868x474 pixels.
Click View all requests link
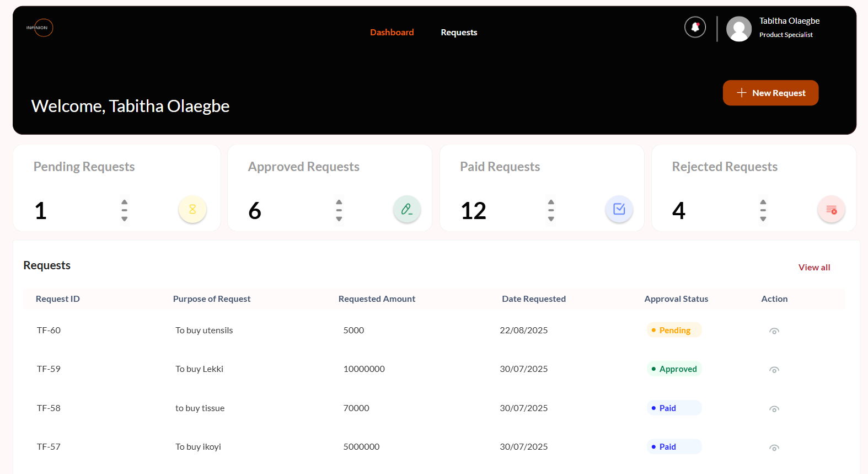[814, 268]
